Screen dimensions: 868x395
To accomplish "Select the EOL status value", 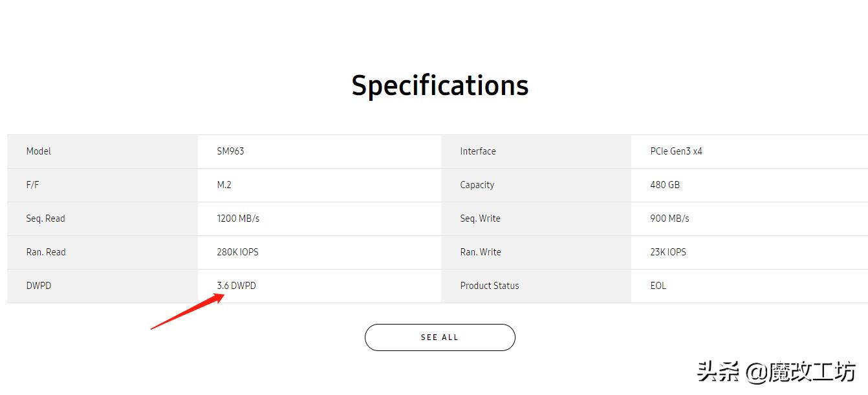I will coord(658,286).
